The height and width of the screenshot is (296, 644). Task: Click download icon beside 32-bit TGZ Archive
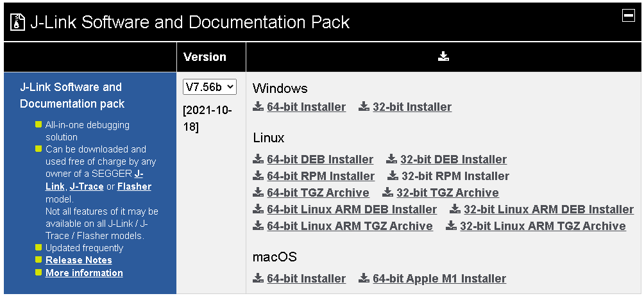click(387, 192)
